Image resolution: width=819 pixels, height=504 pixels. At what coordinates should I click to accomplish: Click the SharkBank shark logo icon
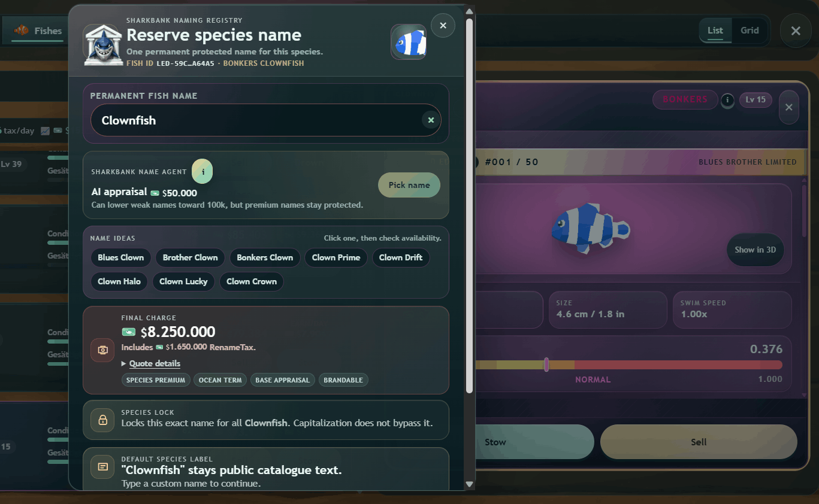coord(103,44)
